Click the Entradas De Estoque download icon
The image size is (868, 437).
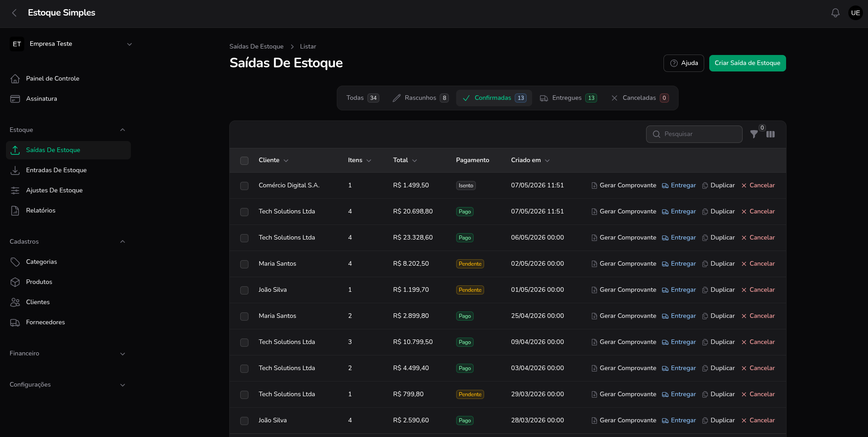15,170
